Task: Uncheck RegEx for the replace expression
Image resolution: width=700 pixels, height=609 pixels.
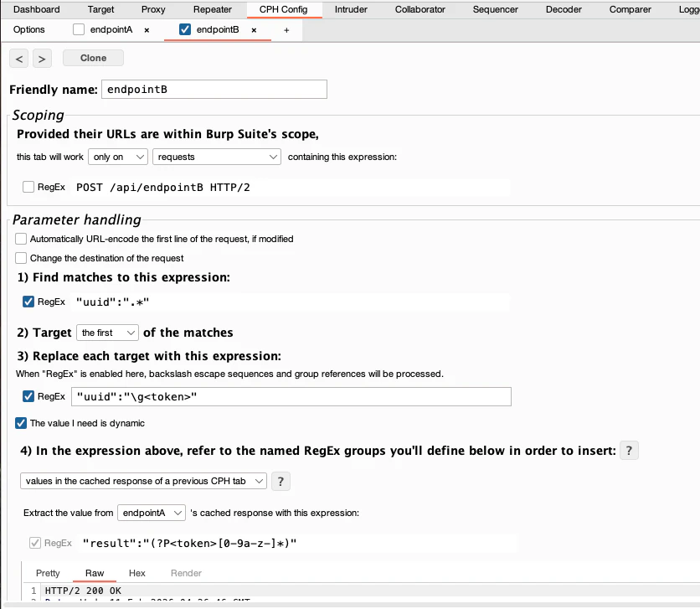Action: click(28, 396)
